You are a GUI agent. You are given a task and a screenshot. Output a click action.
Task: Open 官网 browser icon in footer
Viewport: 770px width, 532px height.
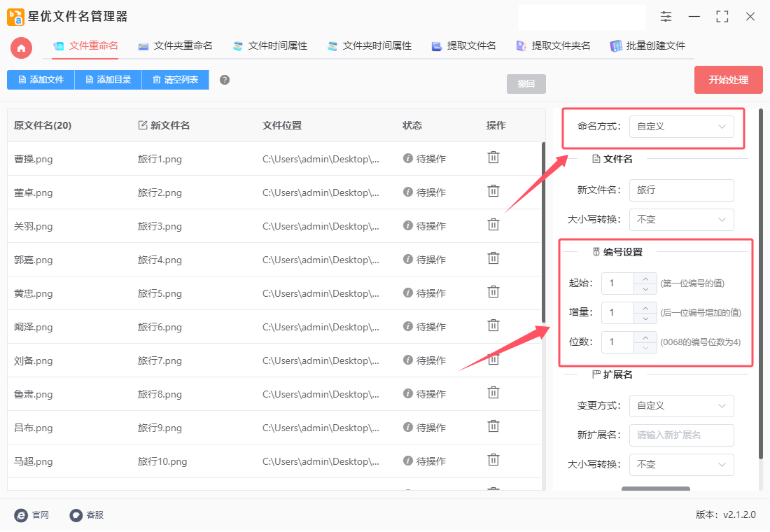[x=21, y=515]
